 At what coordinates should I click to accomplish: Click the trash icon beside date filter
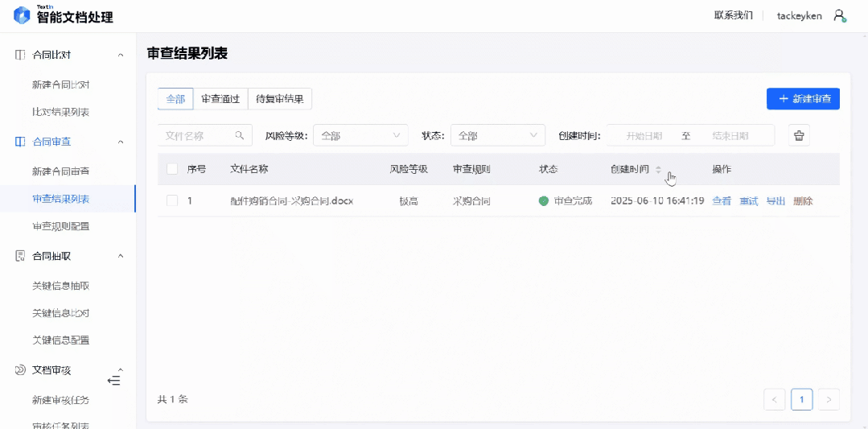[x=799, y=136]
